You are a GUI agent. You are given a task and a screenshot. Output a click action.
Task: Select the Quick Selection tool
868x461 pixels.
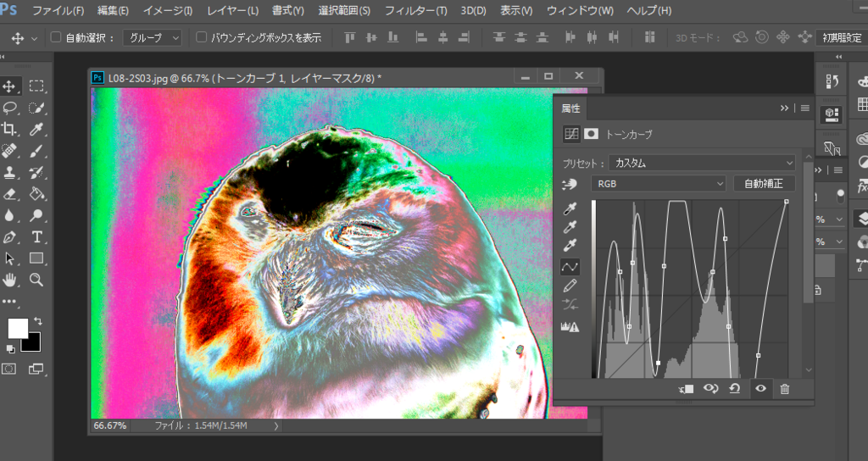tap(36, 108)
